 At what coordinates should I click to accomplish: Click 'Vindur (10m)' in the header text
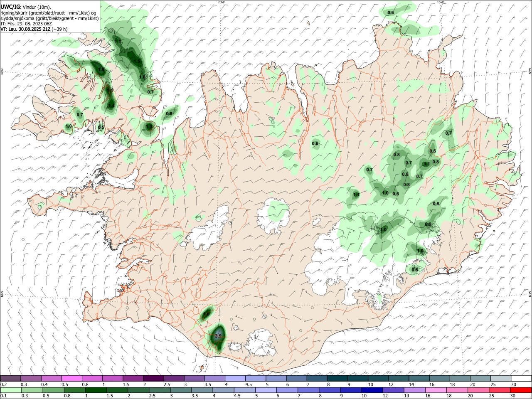pos(36,7)
